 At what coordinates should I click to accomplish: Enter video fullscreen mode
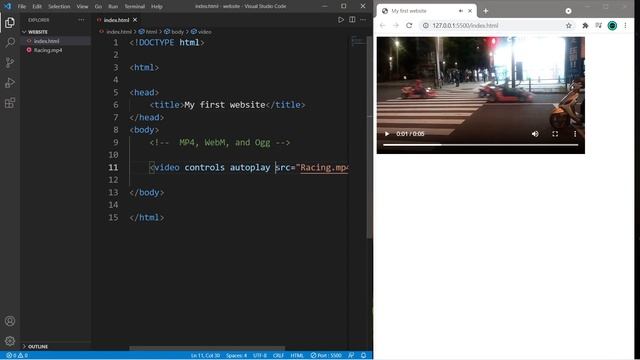coord(555,134)
